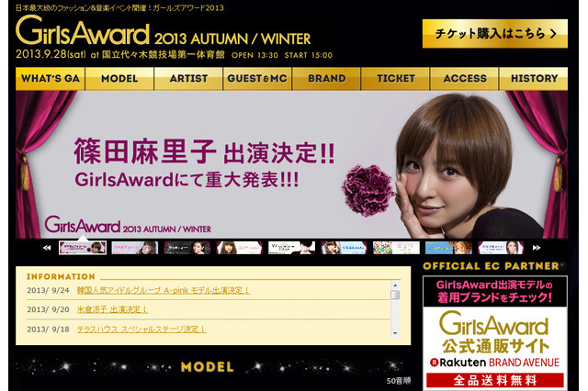Select the blue-background slide thumbnail
Viewport: 588px width, 391px height.
point(448,248)
